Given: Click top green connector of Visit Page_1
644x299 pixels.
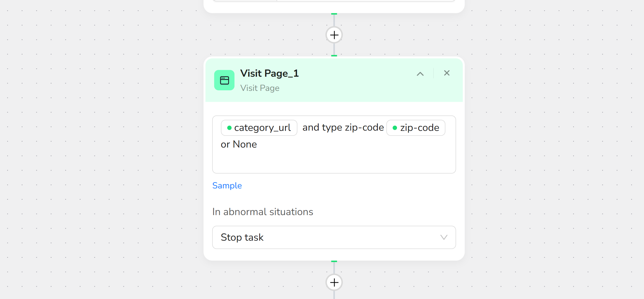Looking at the screenshot, I should [334, 56].
